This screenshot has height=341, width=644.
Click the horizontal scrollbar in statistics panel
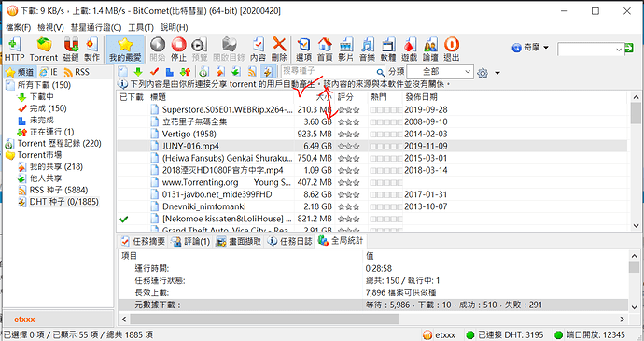tap(264, 319)
